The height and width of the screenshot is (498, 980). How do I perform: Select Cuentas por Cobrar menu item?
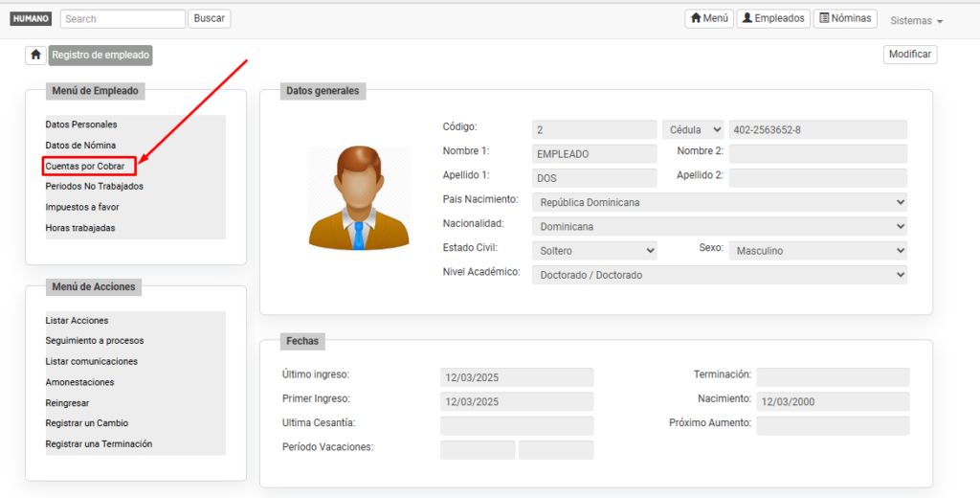85,167
